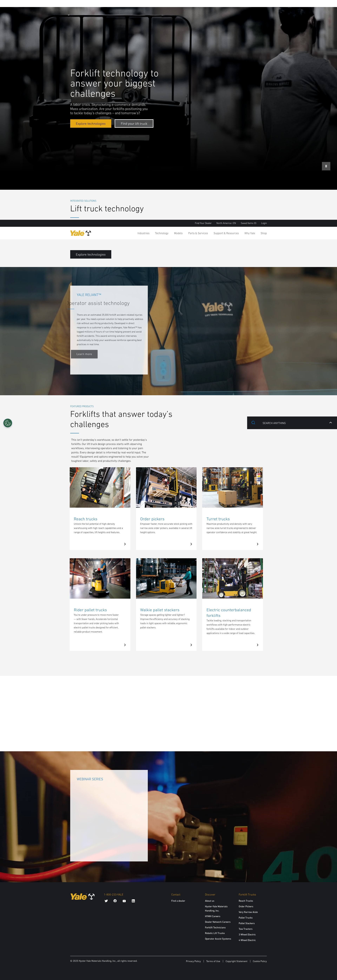
Task: Open the Order pickers thumbnail image
Action: click(166, 487)
